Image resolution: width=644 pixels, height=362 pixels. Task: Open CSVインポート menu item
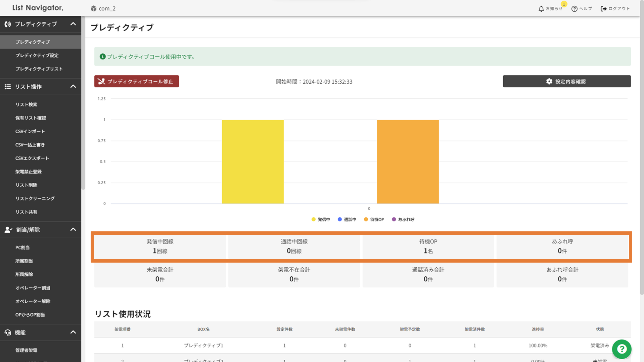tap(30, 131)
